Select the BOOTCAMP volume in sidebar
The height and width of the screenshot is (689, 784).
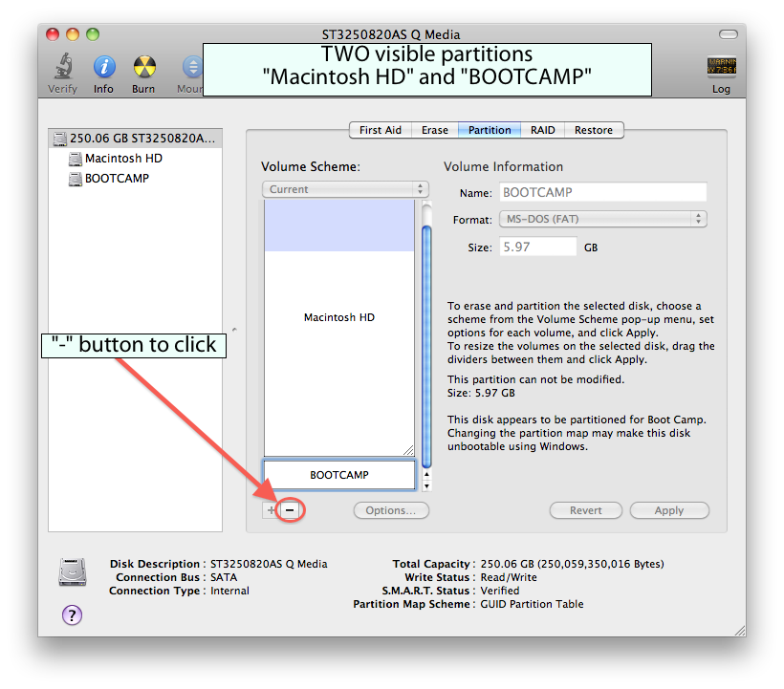(x=136, y=179)
